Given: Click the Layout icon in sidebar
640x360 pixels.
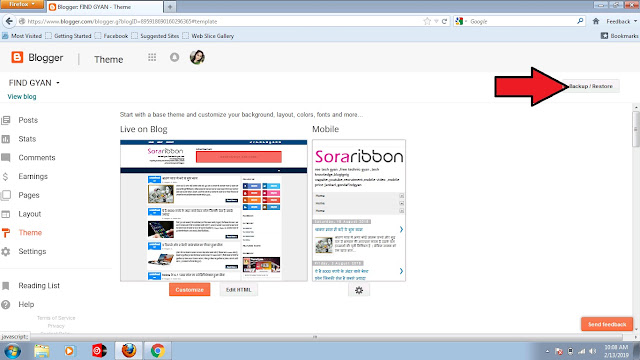Looking at the screenshot, I should [6, 214].
